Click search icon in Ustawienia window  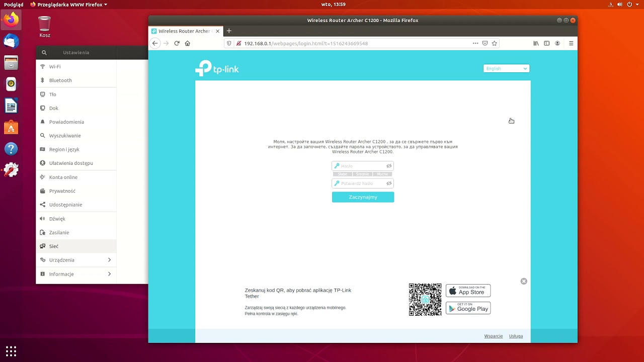[44, 52]
